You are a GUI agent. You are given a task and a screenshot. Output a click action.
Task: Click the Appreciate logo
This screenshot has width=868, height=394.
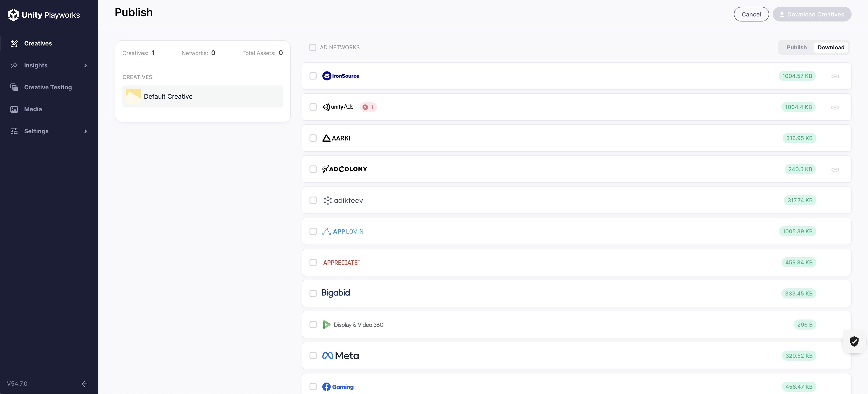click(341, 263)
